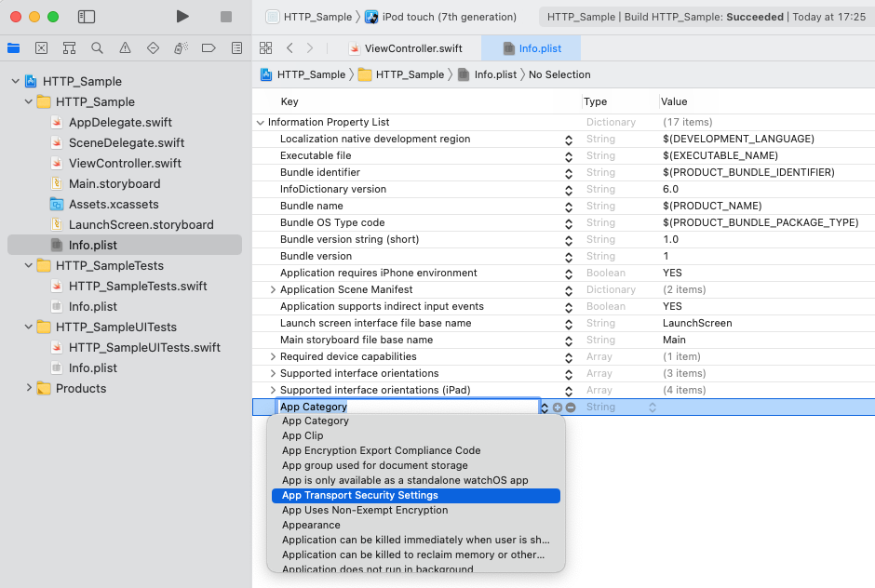Screen dimensions: 875x588
Task: Choose the iPod touch (7th generation) destination
Action: coord(441,17)
